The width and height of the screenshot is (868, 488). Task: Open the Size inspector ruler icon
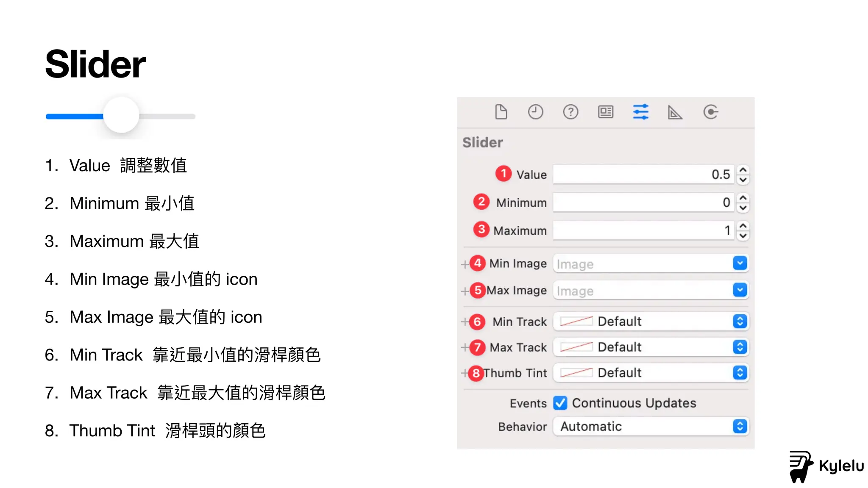675,112
